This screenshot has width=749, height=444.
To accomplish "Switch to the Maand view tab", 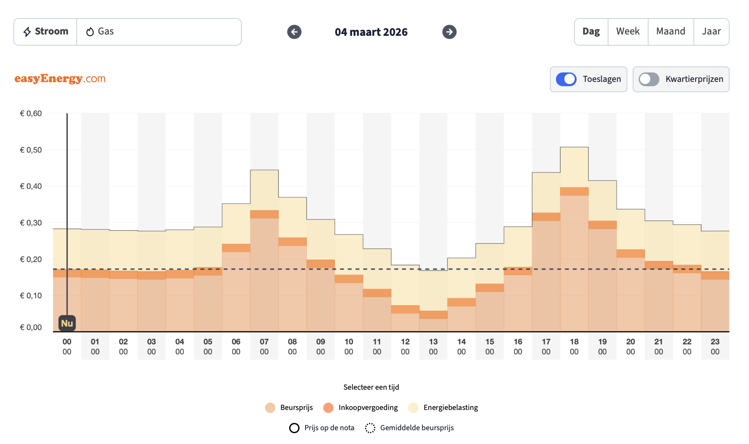I will [x=670, y=32].
